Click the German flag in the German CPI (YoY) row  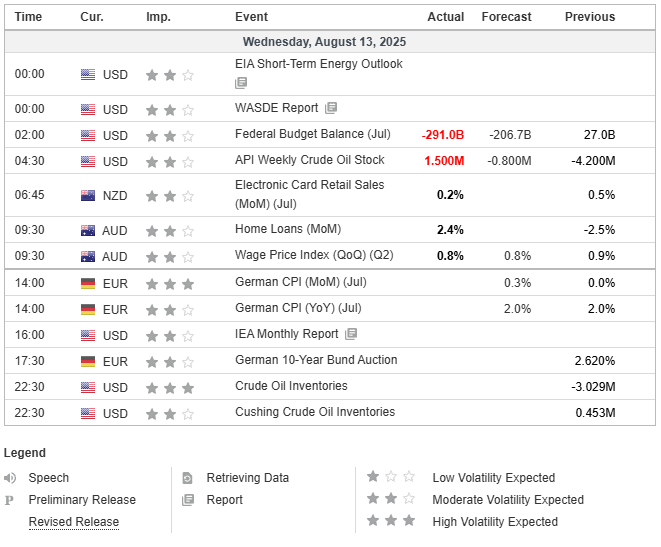point(88,310)
